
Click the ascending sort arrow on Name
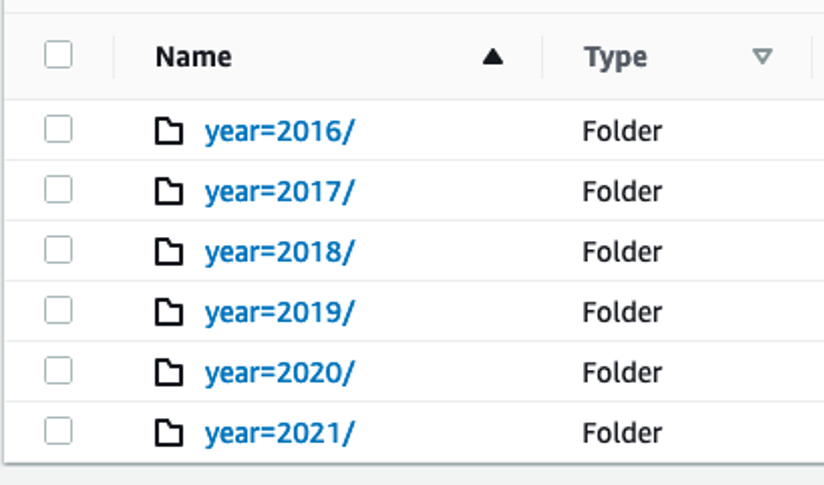tap(492, 56)
